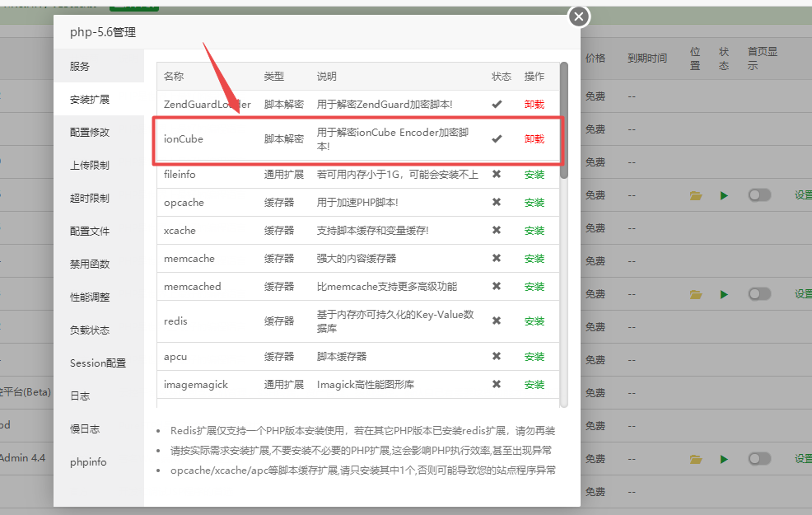
Task: Click the check mark status icon for ionCube
Action: 497,138
